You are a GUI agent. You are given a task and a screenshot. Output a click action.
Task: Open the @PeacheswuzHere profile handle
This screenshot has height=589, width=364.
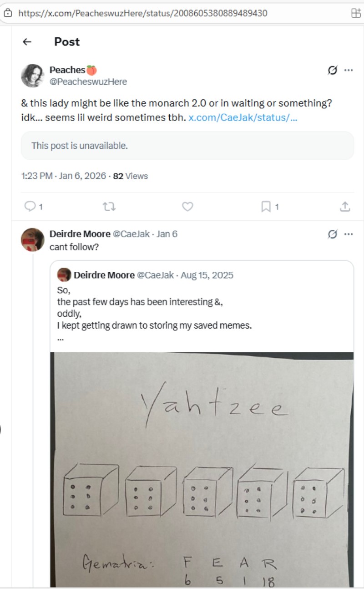(x=88, y=82)
